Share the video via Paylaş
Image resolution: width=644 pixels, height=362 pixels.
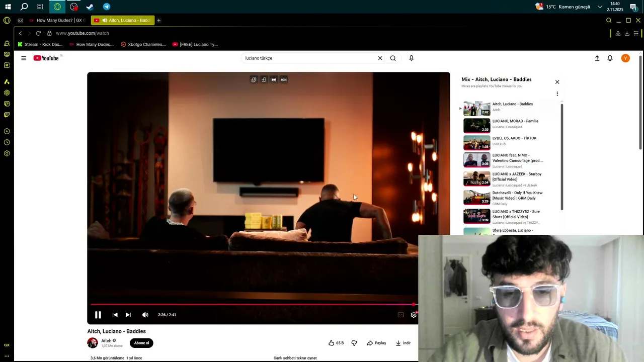tap(376, 343)
